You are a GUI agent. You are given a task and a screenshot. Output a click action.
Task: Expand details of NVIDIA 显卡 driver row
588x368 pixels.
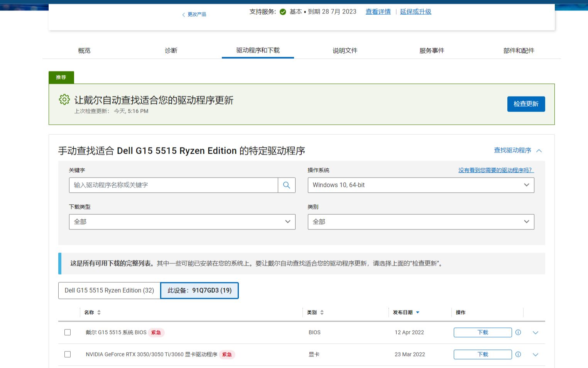click(535, 354)
